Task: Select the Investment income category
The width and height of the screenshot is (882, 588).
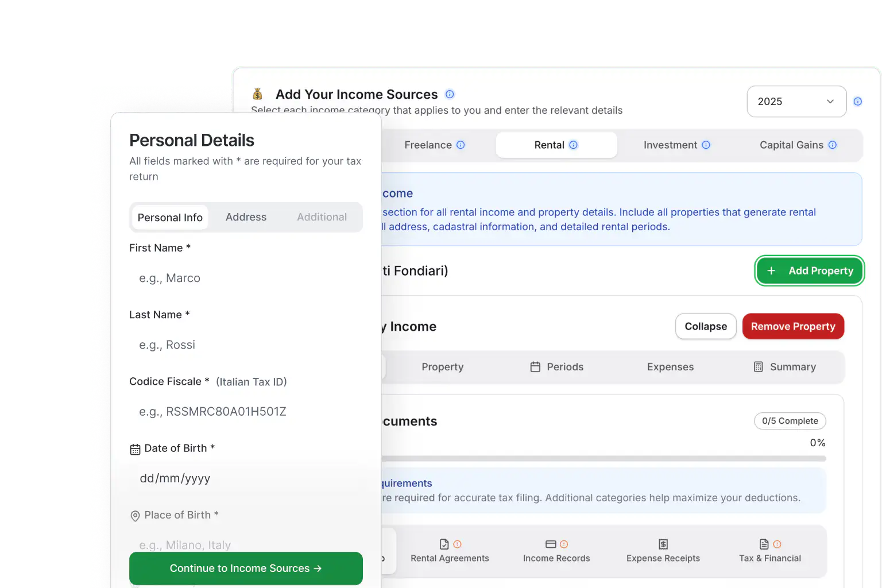Action: tap(670, 145)
